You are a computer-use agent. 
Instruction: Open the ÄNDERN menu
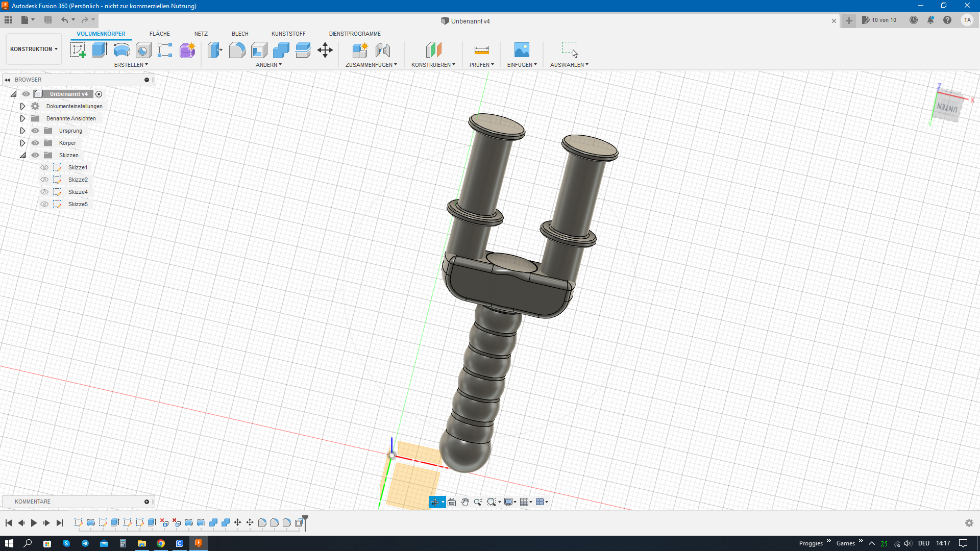pos(268,65)
